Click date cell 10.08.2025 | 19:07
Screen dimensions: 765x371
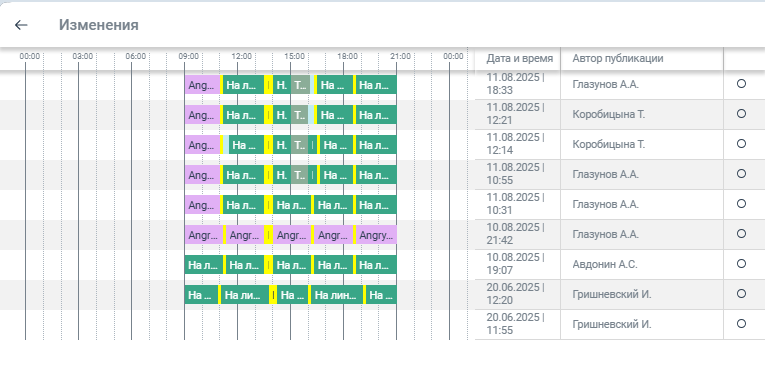click(x=515, y=264)
